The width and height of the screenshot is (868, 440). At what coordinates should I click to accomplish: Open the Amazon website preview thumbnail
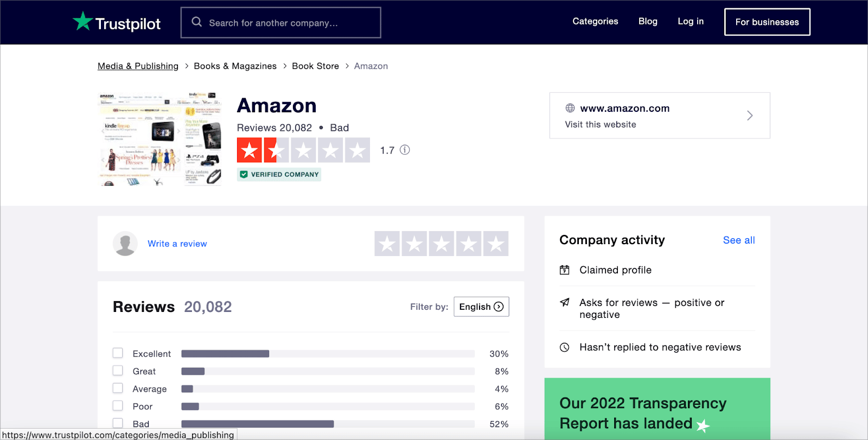pyautogui.click(x=160, y=139)
